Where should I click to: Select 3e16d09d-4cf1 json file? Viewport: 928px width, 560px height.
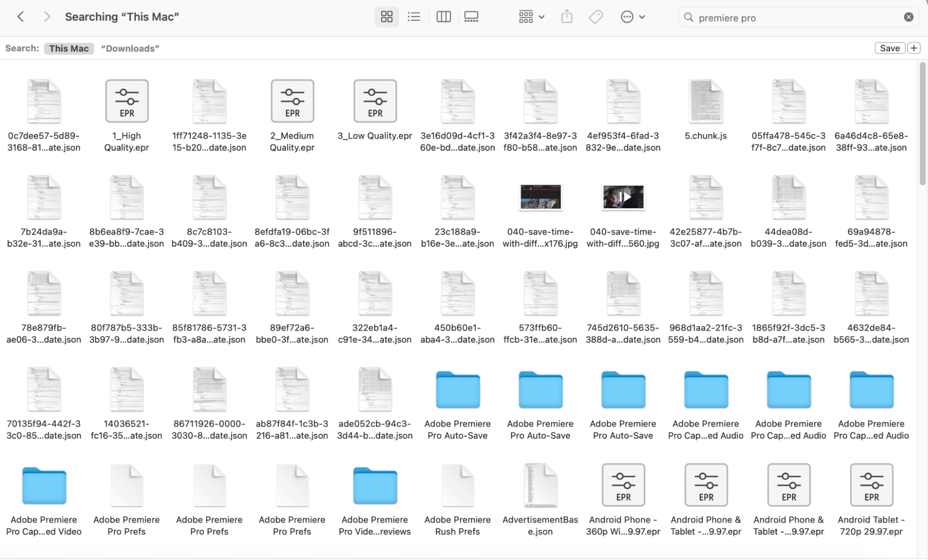pos(458,101)
